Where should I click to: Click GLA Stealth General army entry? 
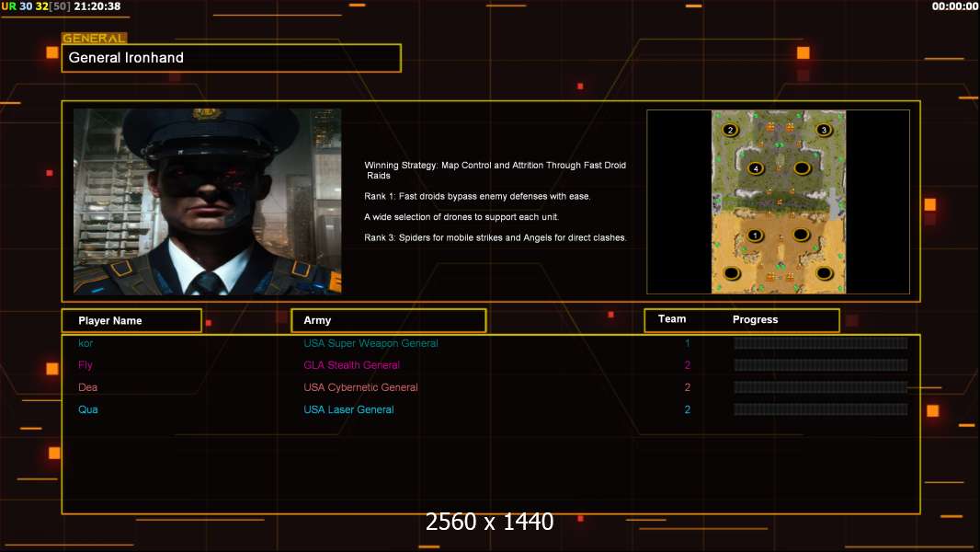click(x=351, y=365)
